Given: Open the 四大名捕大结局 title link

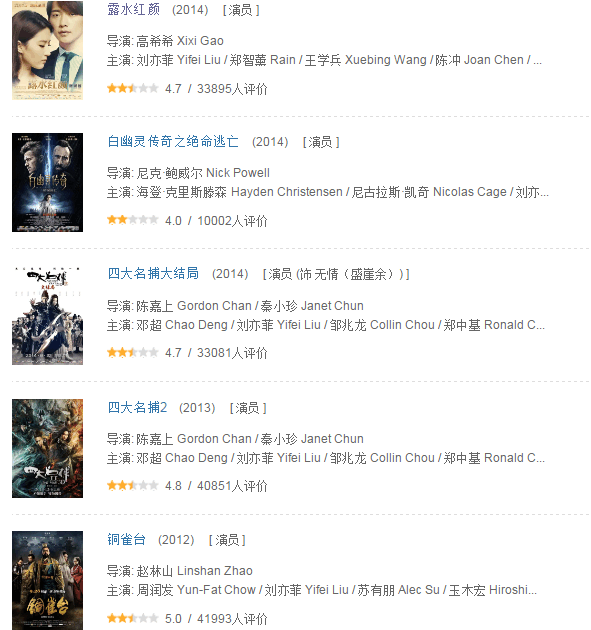Looking at the screenshot, I should [153, 274].
